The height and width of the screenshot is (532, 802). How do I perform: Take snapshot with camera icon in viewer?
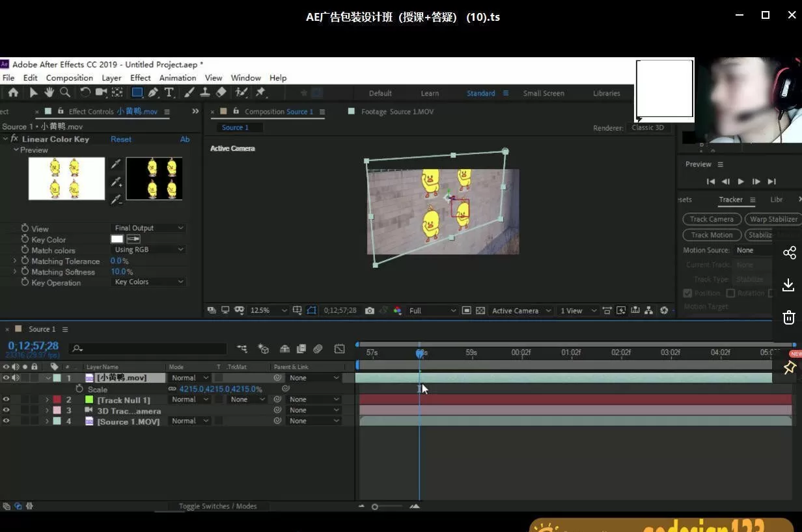pyautogui.click(x=370, y=311)
